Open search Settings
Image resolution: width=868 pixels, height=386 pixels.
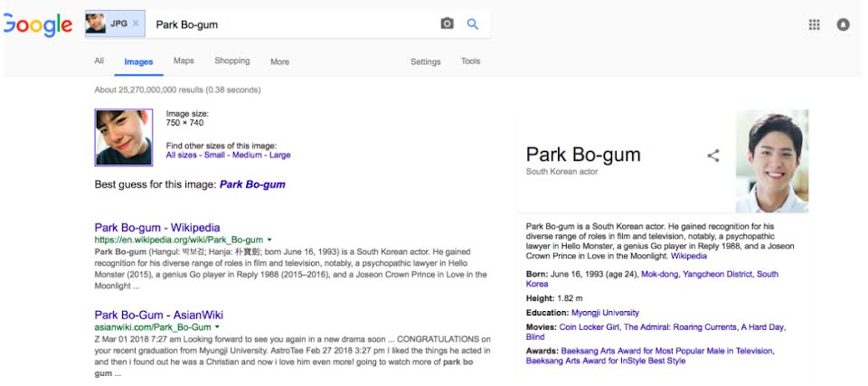coord(425,62)
